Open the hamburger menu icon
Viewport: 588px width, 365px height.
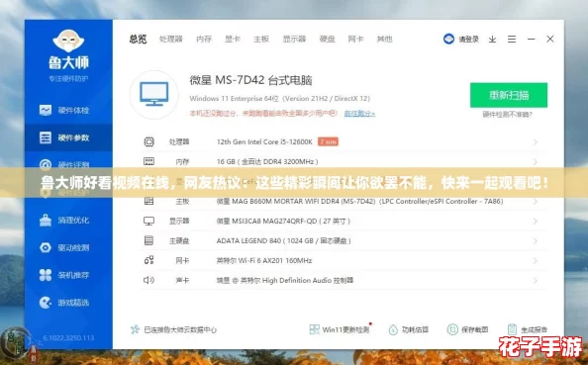point(512,39)
